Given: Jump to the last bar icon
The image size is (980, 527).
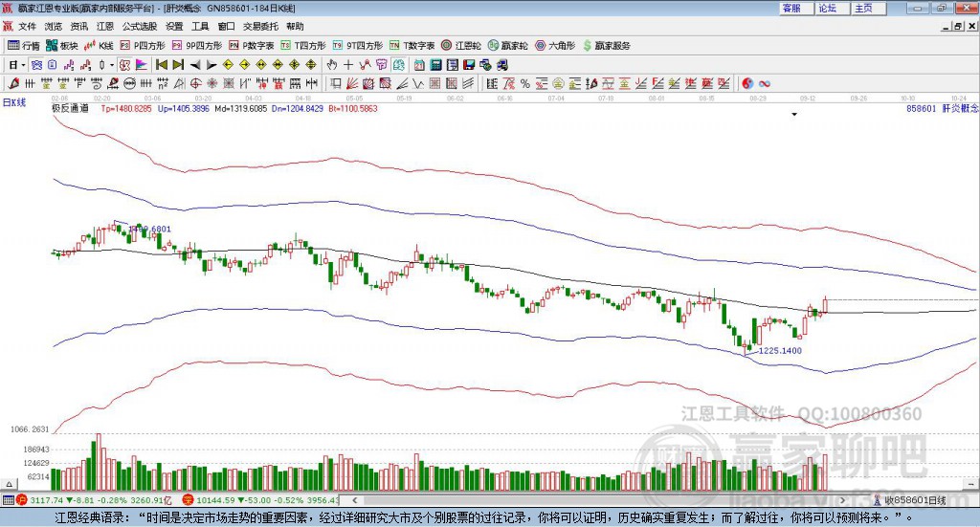Looking at the screenshot, I should (x=178, y=65).
